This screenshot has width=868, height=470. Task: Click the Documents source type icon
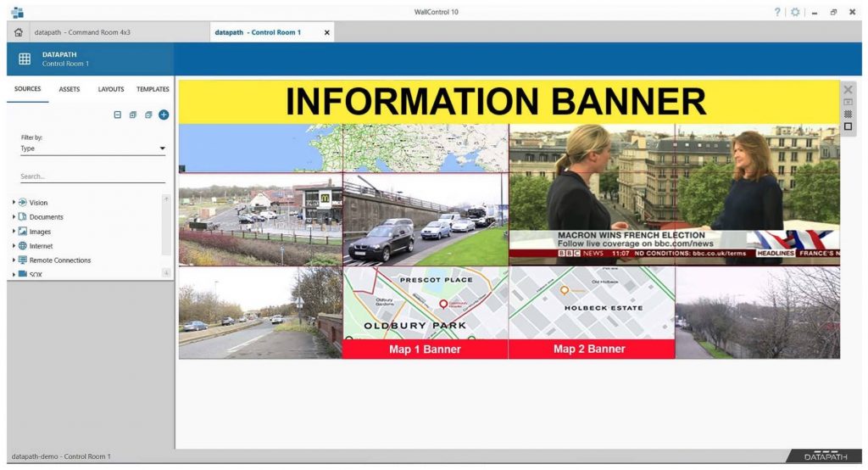23,216
